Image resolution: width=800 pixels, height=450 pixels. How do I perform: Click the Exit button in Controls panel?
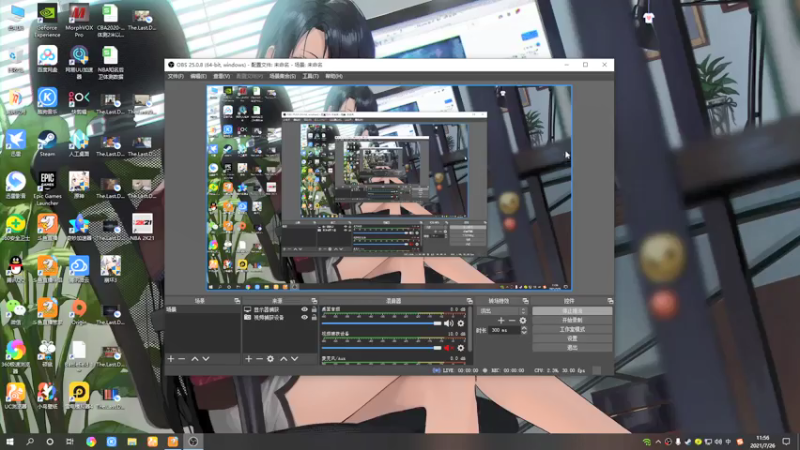tap(572, 347)
